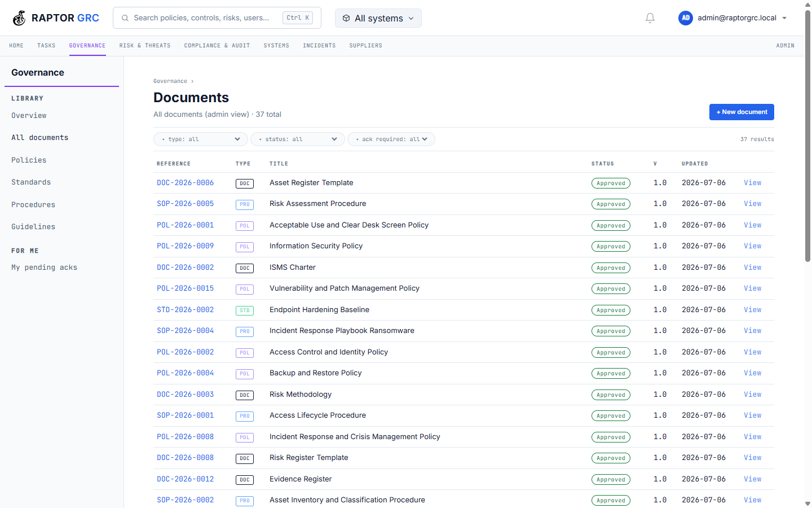The height and width of the screenshot is (508, 812).
Task: Click the Status column header
Action: click(x=603, y=164)
